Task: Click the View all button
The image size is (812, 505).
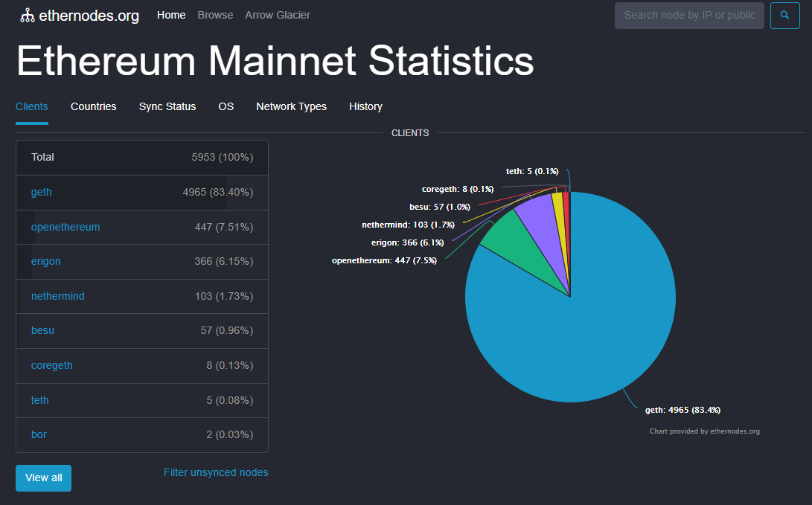Action: pyautogui.click(x=43, y=477)
